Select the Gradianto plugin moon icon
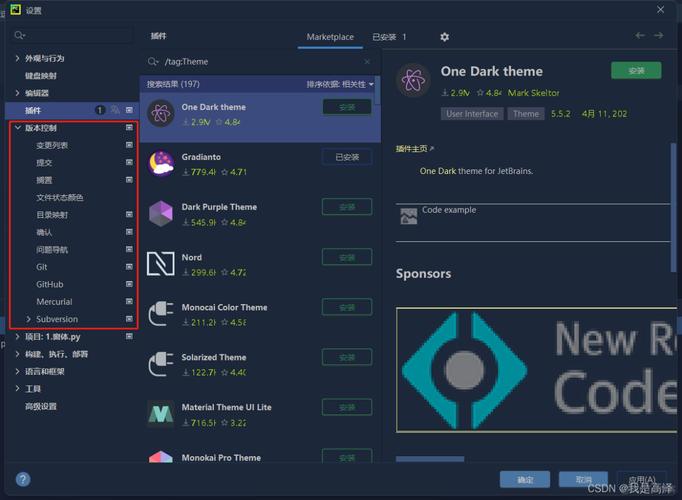 click(161, 163)
